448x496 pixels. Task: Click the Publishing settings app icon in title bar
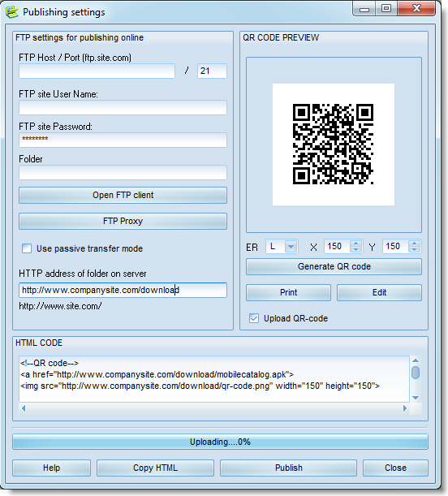(x=12, y=12)
